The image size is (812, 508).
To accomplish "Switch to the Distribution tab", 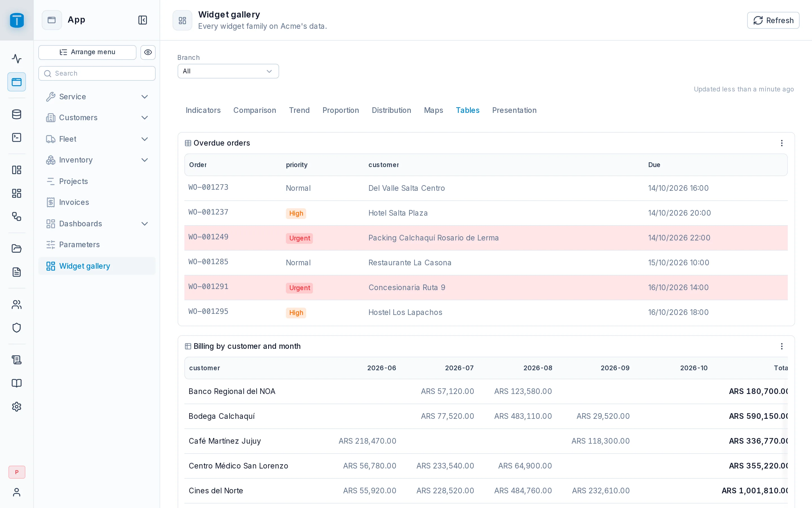I will [x=391, y=110].
